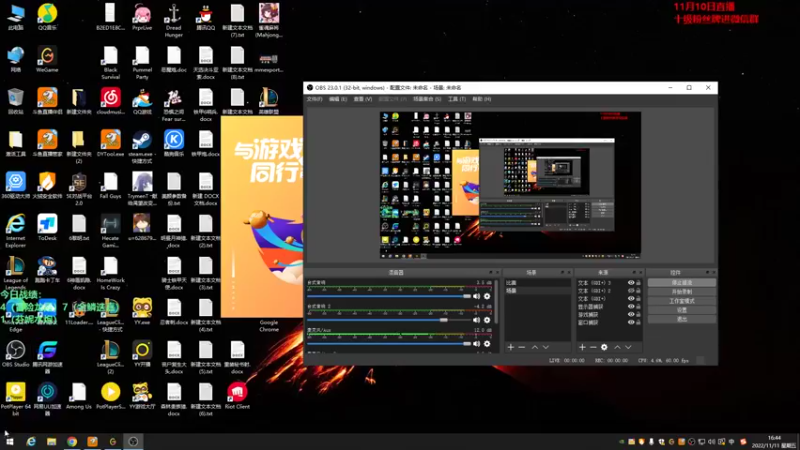Click the 退出 exit button in OBS

pos(682,319)
